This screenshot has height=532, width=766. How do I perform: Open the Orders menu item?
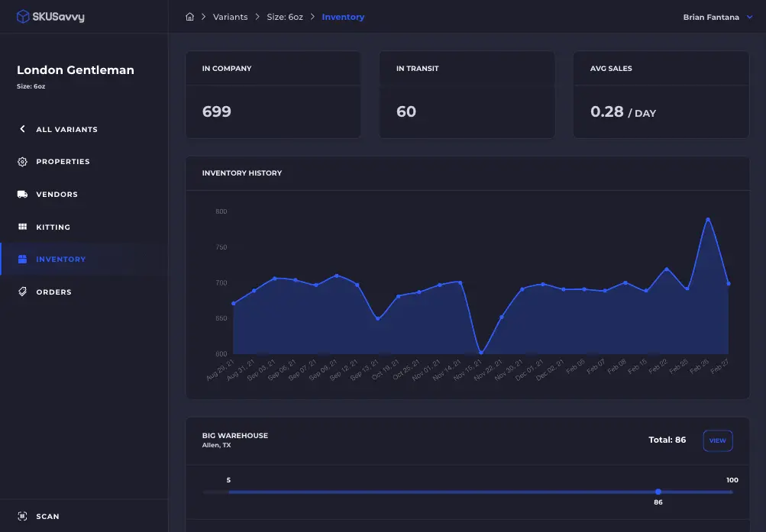tap(53, 292)
